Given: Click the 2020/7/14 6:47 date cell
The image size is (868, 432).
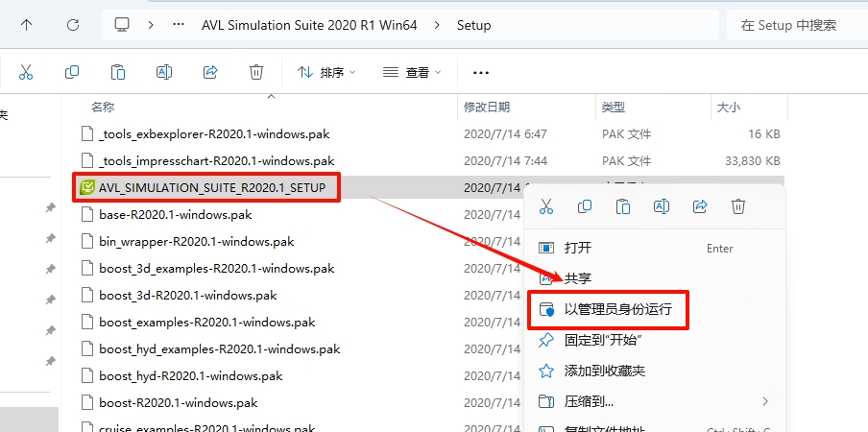Looking at the screenshot, I should click(x=505, y=133).
